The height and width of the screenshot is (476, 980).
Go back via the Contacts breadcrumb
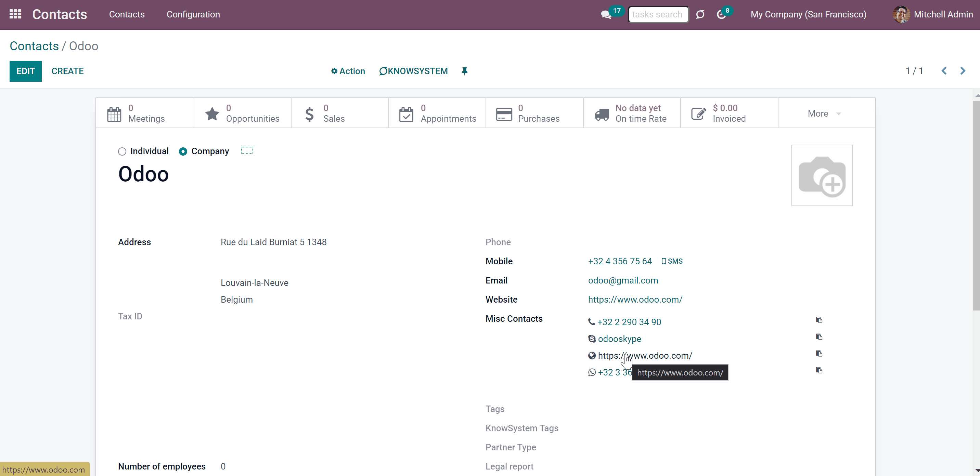point(34,46)
